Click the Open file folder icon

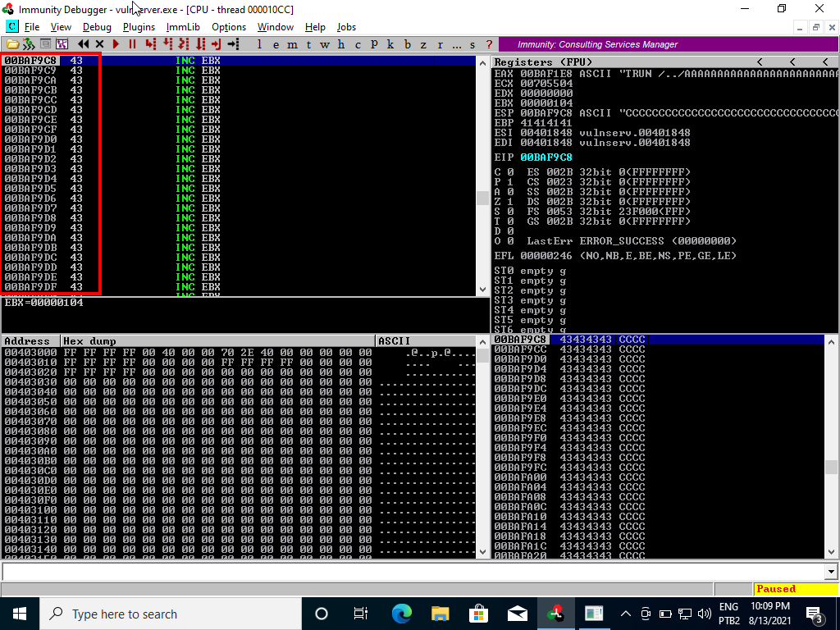pos(12,44)
